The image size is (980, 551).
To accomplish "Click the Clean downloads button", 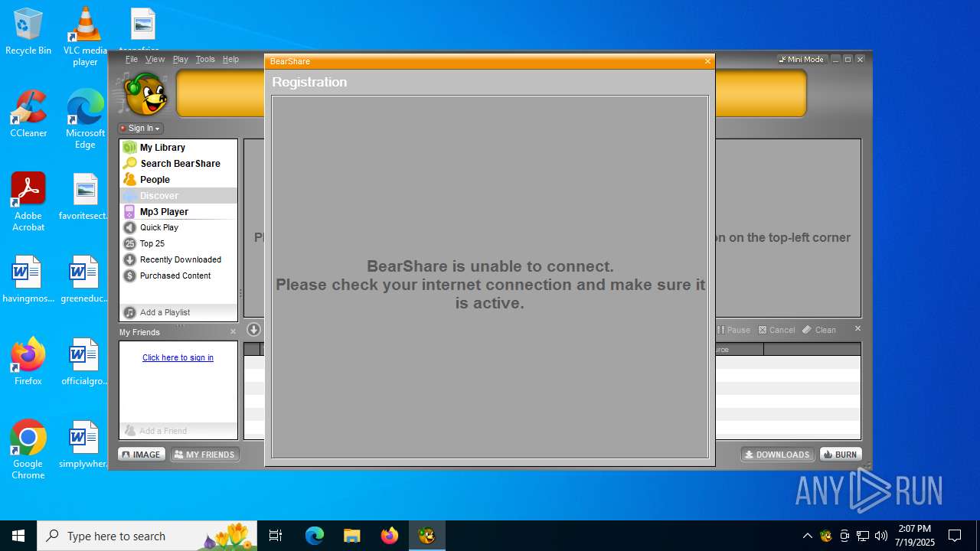I will pyautogui.click(x=819, y=330).
